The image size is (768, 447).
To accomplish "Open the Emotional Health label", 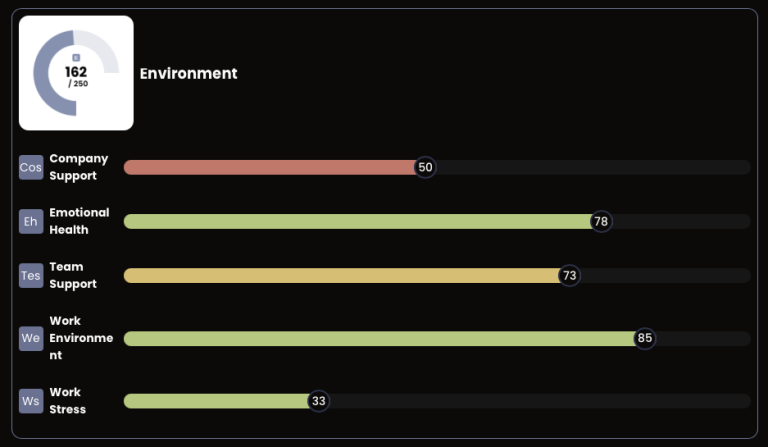I will click(x=79, y=221).
